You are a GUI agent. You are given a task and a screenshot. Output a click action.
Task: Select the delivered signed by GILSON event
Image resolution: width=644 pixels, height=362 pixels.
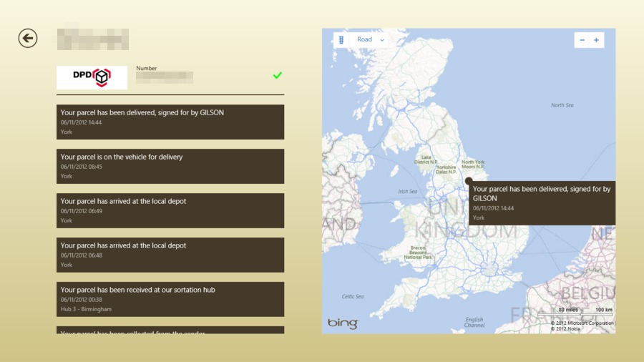[170, 122]
